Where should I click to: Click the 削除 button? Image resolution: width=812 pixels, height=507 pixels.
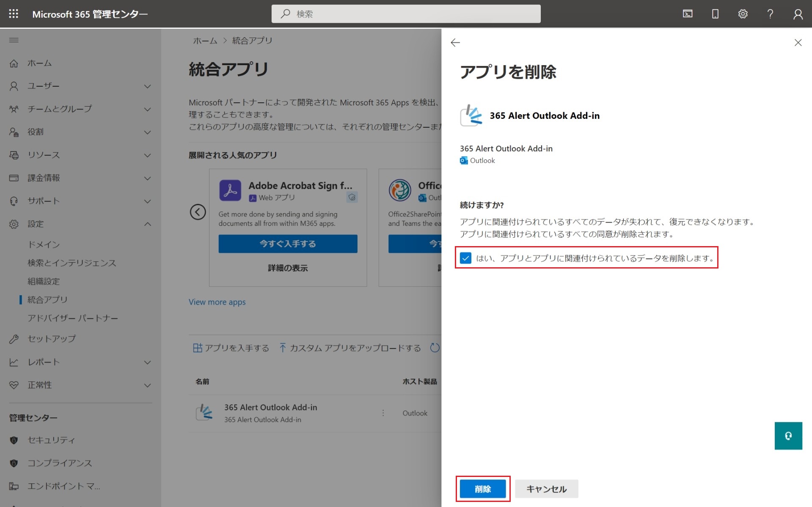coord(483,489)
